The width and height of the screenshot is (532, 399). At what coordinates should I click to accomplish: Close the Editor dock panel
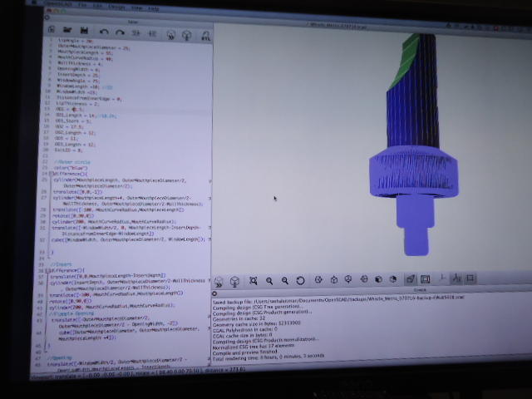click(x=47, y=17)
